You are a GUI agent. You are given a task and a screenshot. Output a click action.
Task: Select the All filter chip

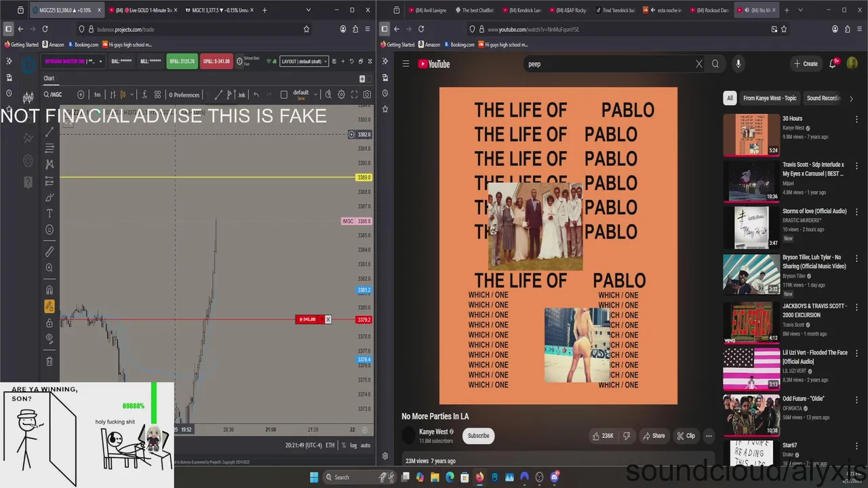click(x=730, y=98)
